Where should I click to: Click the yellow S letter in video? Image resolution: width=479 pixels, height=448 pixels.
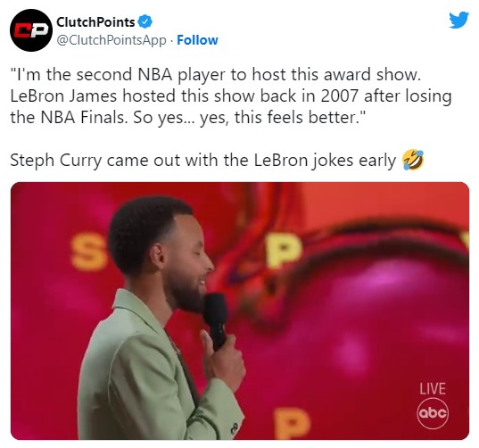tap(87, 251)
